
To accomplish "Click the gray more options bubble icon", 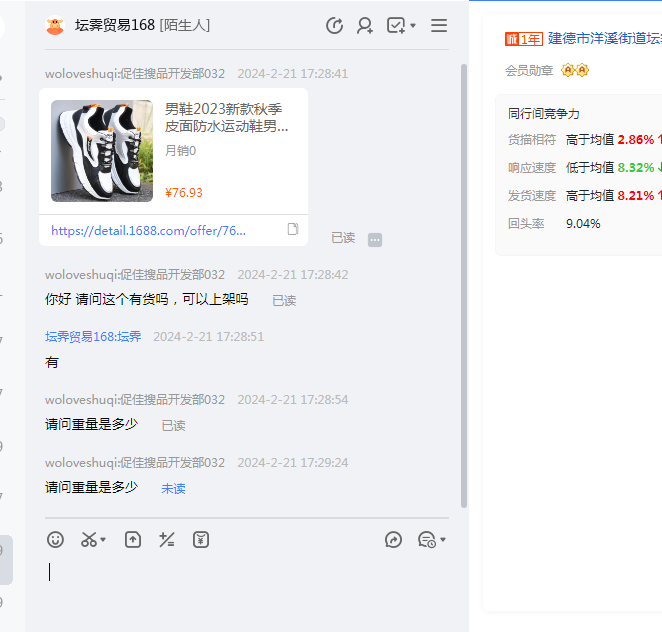I will (x=375, y=240).
